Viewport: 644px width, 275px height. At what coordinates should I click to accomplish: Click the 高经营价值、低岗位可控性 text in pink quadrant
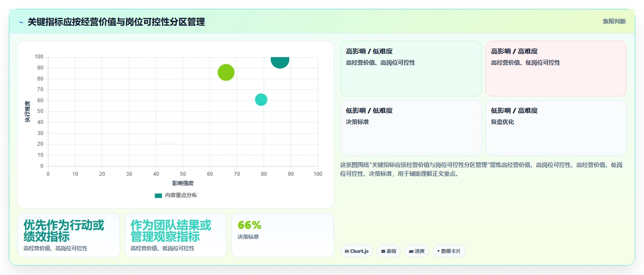click(526, 62)
